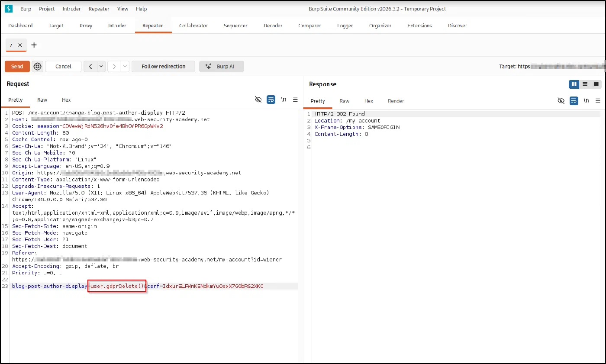Open the Extensions tab
The height and width of the screenshot is (364, 606).
[419, 26]
